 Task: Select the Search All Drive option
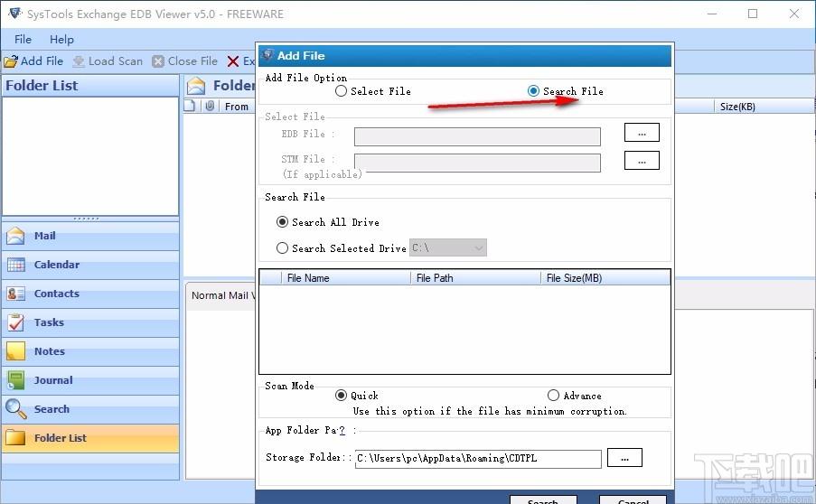282,222
